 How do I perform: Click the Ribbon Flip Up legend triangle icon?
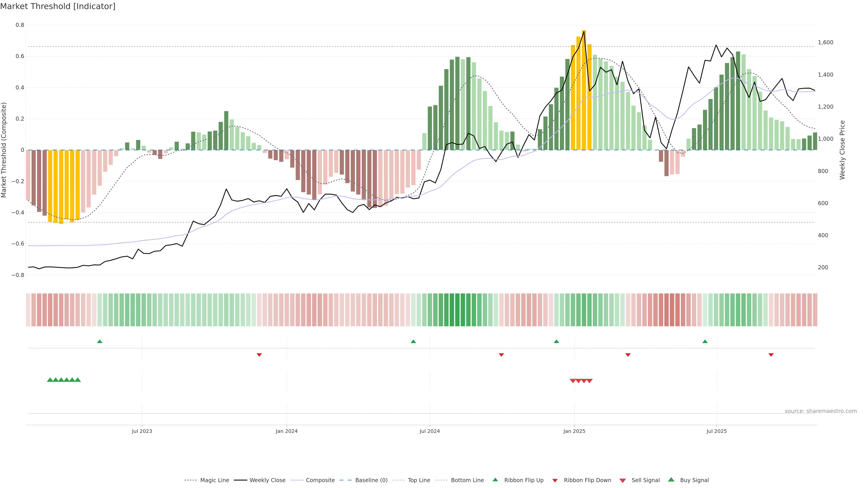coord(495,480)
